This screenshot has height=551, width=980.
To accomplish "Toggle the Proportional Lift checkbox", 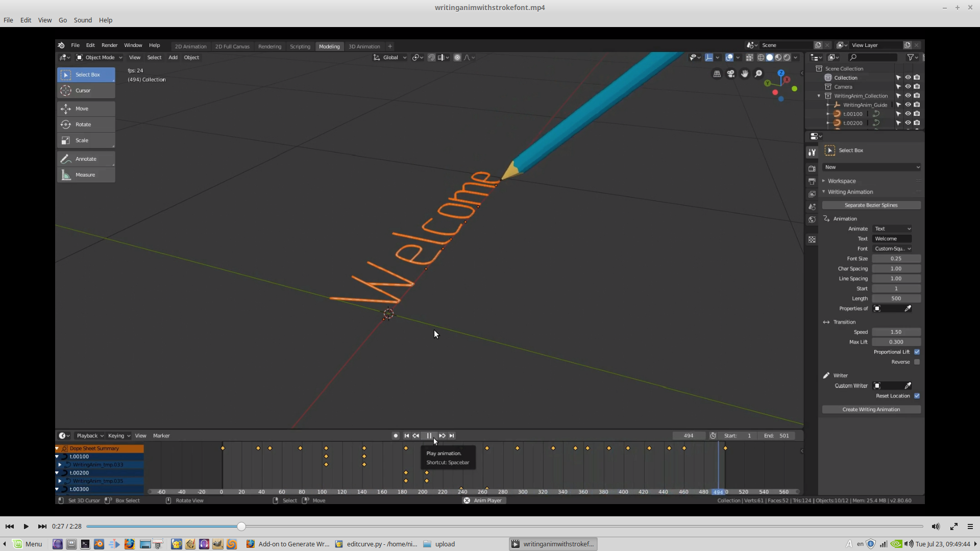I will point(917,352).
